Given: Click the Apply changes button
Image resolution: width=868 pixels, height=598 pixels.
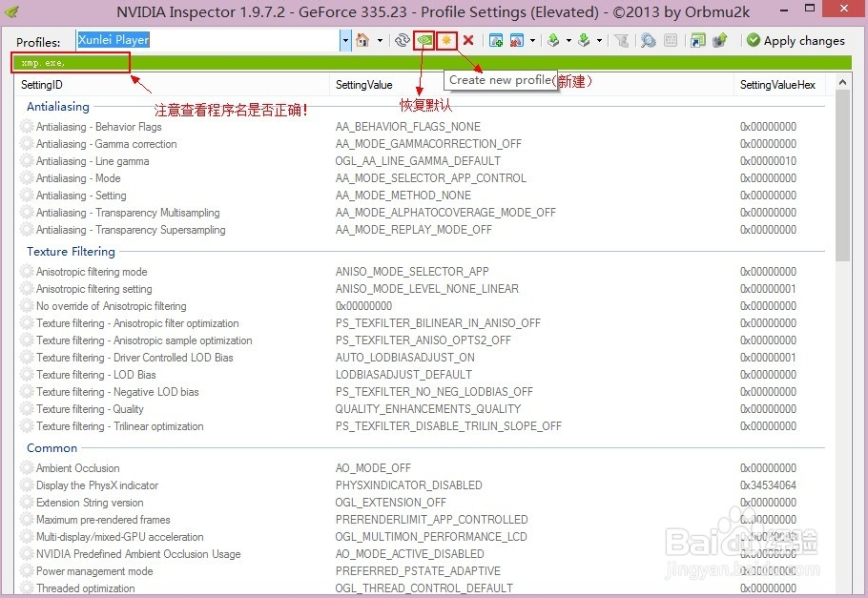Looking at the screenshot, I should pos(796,40).
